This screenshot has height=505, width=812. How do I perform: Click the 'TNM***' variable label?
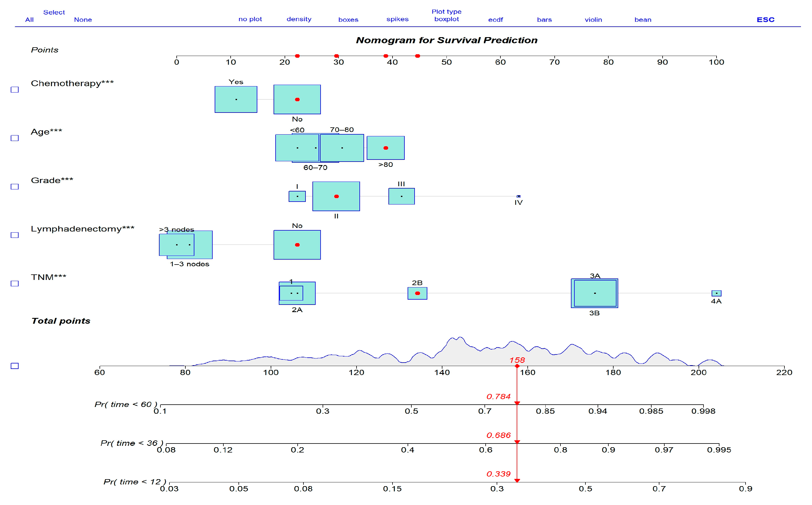point(48,277)
